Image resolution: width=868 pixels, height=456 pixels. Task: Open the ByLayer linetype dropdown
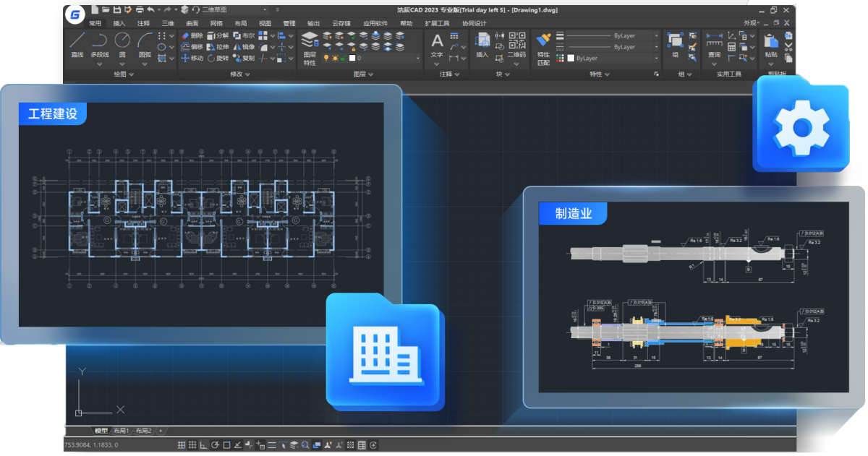point(656,46)
